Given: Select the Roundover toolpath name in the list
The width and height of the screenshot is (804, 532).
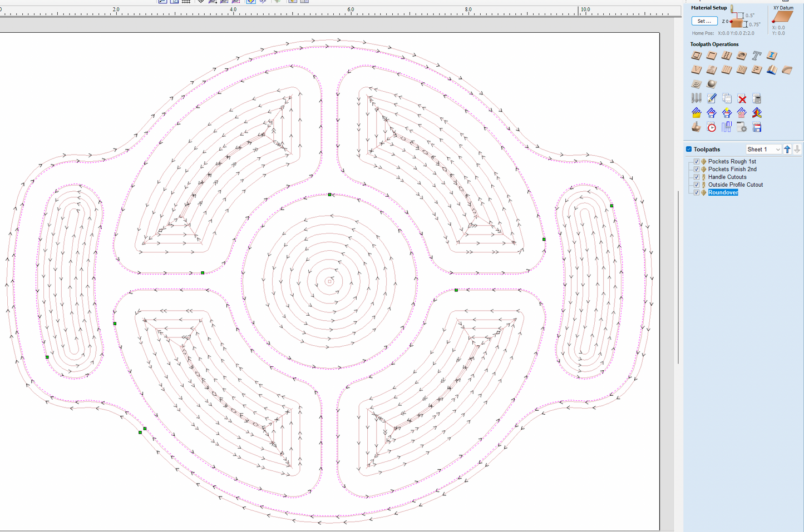Looking at the screenshot, I should coord(723,192).
